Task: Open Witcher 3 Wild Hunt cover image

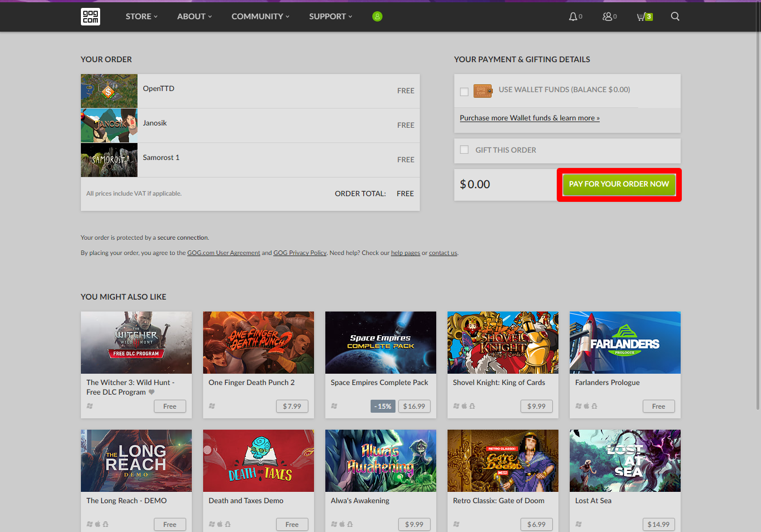Action: pos(136,343)
